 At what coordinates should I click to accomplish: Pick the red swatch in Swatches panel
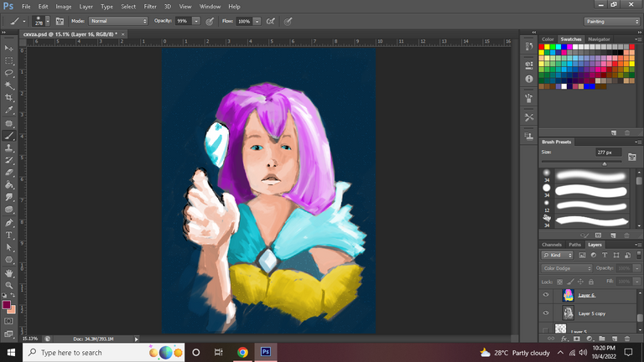point(542,47)
